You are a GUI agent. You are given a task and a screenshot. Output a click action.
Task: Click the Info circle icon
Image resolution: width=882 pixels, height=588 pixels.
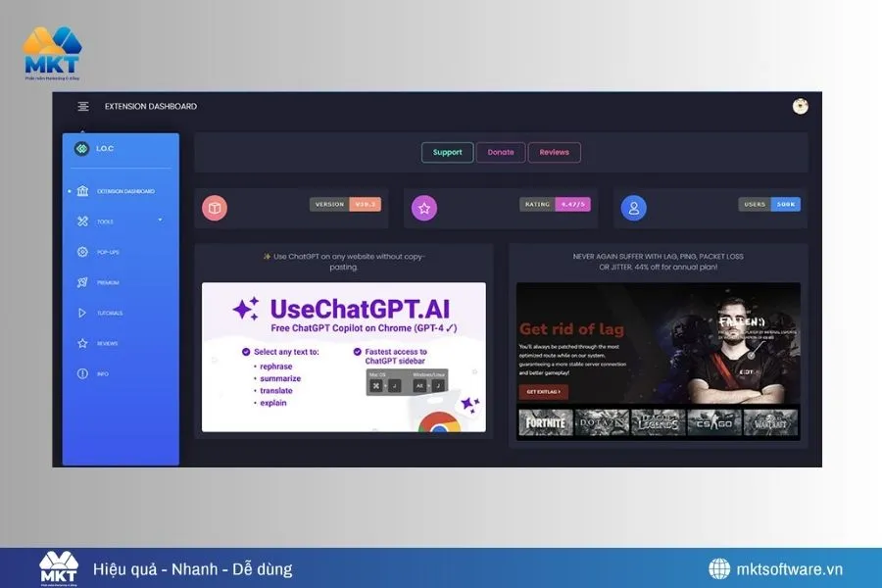(x=82, y=373)
